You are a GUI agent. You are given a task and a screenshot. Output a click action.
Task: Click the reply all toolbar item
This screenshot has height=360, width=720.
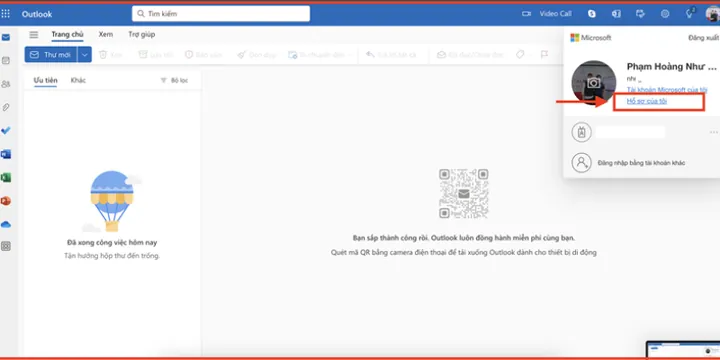(x=391, y=55)
